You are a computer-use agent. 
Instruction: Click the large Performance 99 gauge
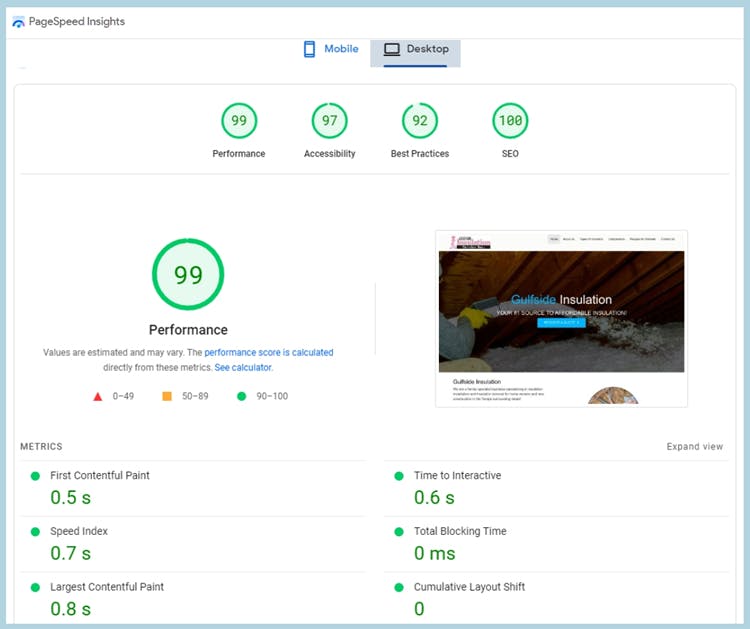click(188, 275)
